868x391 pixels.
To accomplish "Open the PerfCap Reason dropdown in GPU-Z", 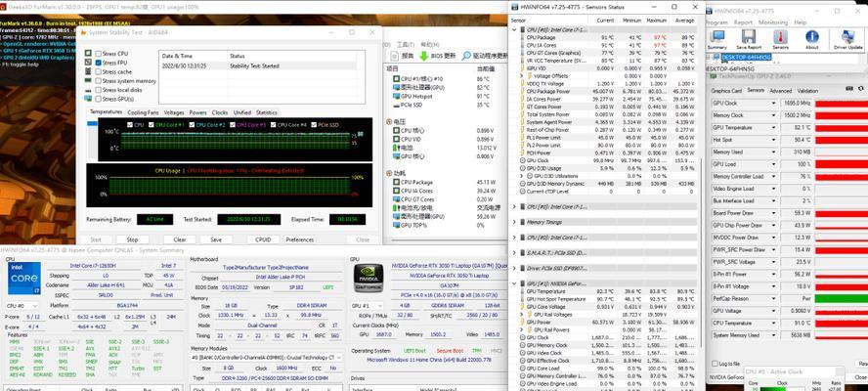I will (x=774, y=298).
